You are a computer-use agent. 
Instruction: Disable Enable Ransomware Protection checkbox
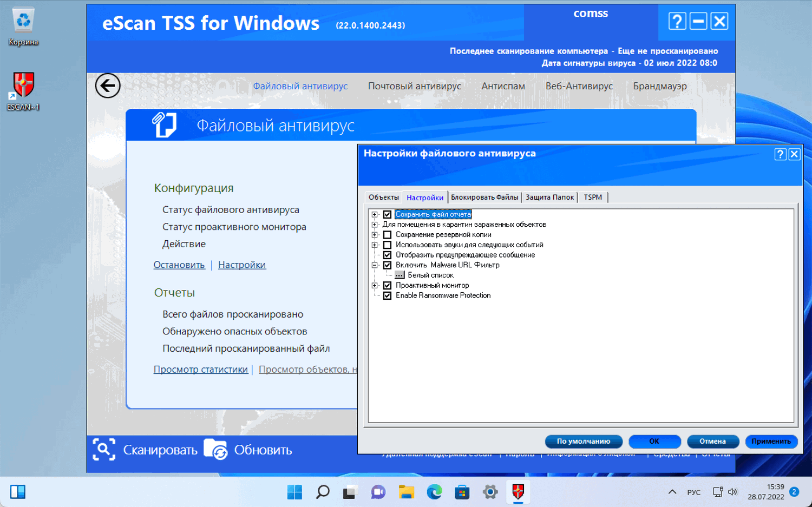[x=387, y=295]
